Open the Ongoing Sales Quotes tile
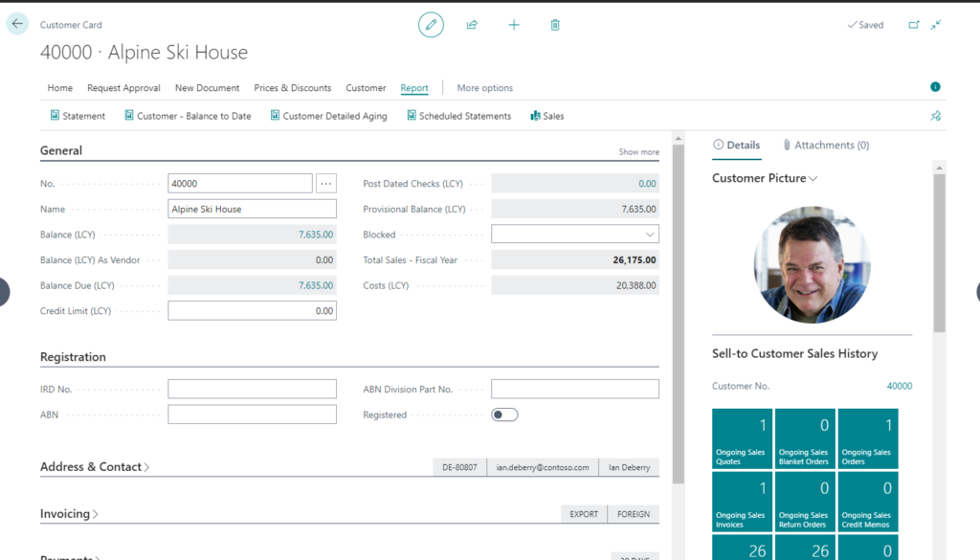 click(743, 438)
